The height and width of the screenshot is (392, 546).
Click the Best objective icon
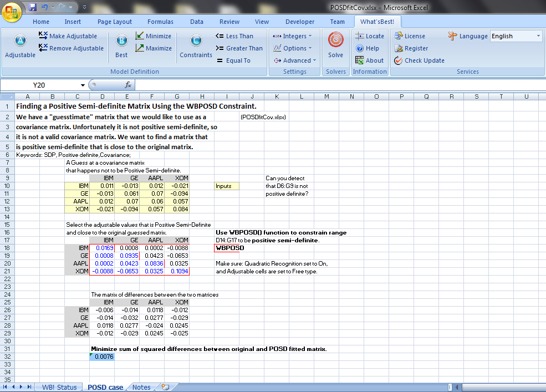point(121,42)
